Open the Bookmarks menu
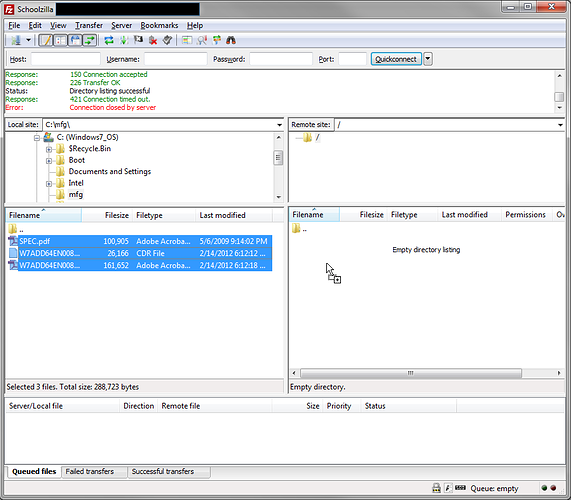Screen dimensions: 571x500 [x=159, y=25]
